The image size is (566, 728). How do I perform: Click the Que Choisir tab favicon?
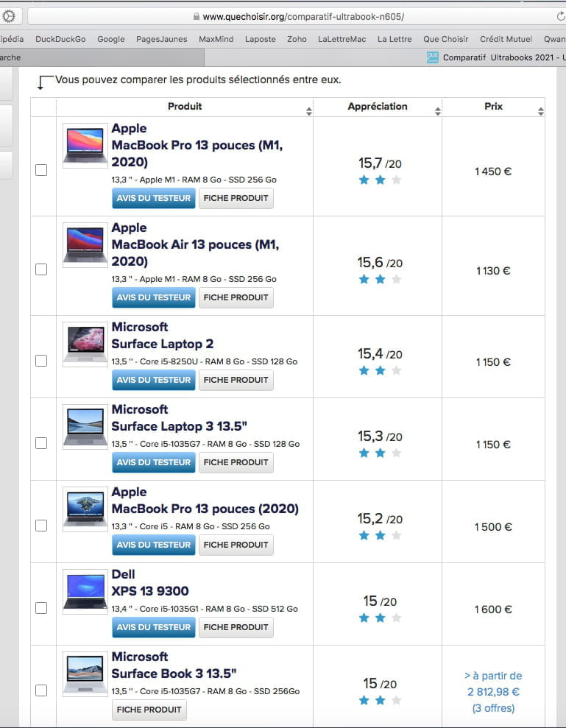[x=432, y=57]
